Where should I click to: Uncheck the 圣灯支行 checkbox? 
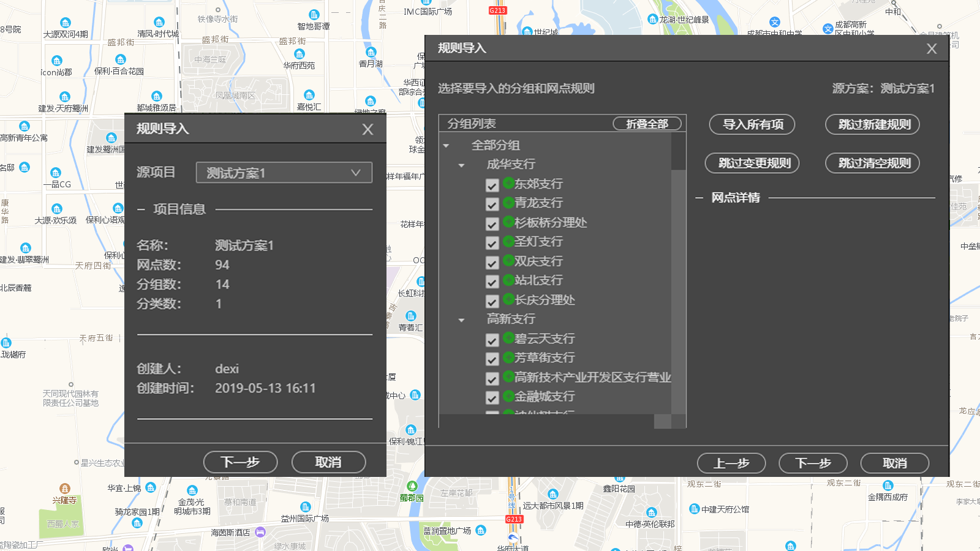point(492,243)
